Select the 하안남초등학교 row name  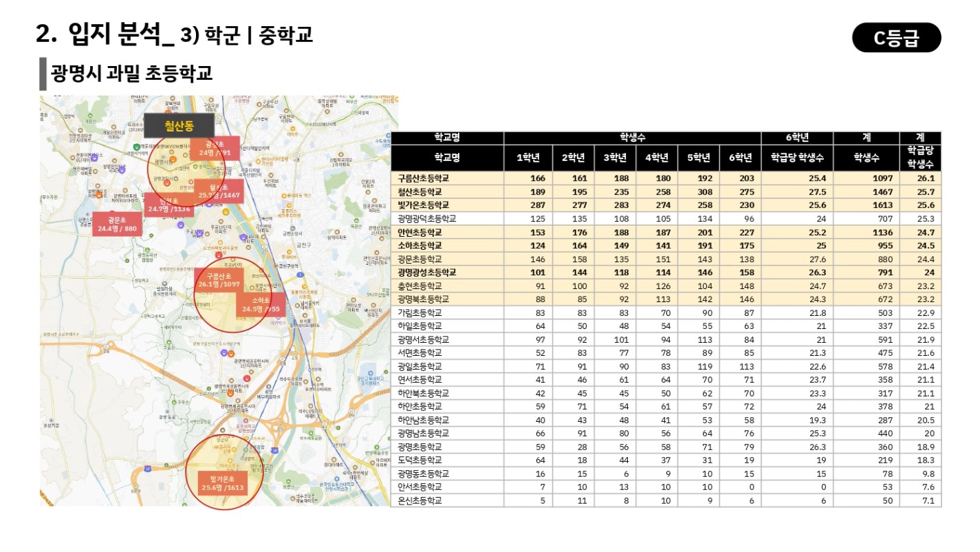pos(423,420)
